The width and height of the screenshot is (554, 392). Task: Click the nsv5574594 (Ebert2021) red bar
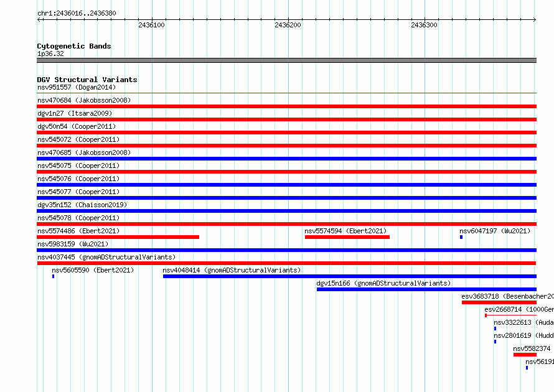(x=347, y=237)
